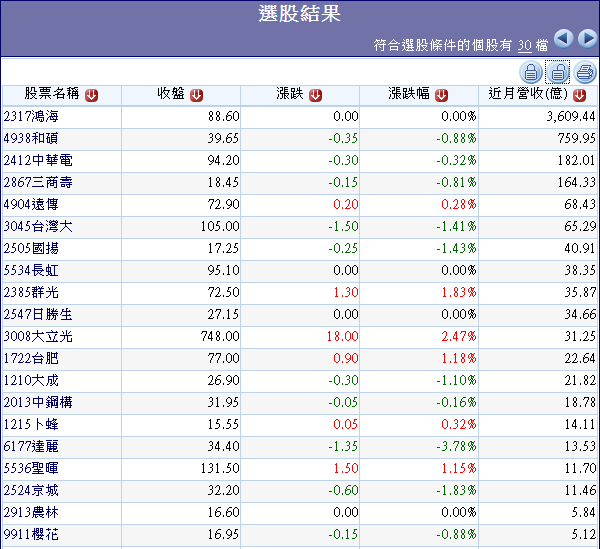The width and height of the screenshot is (600, 549).
Task: Sort by 收盤 red arrow icon
Action: click(197, 95)
